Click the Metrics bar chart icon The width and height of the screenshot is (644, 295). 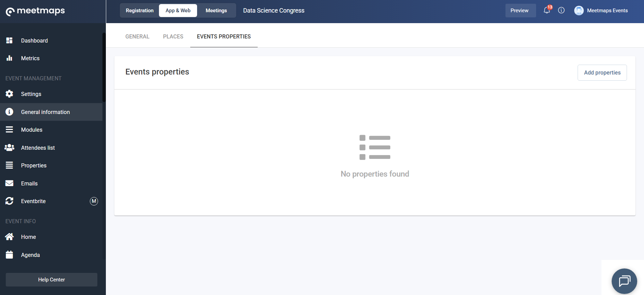[10, 58]
